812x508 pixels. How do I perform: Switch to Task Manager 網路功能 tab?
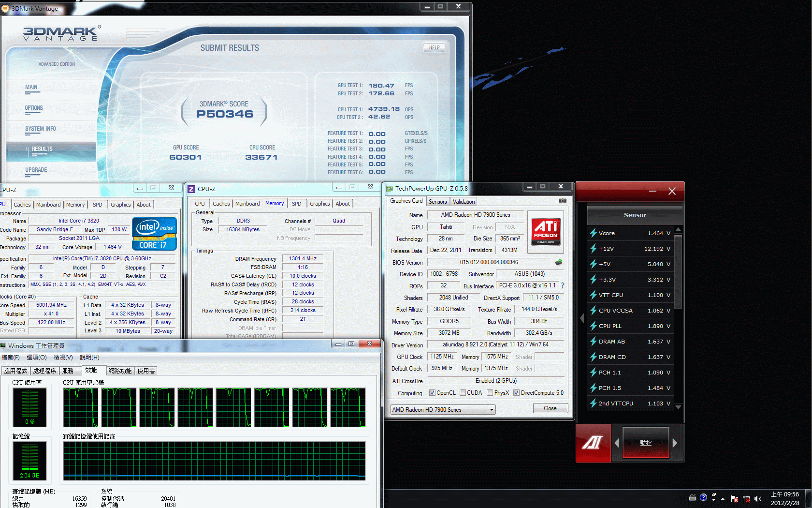(120, 371)
